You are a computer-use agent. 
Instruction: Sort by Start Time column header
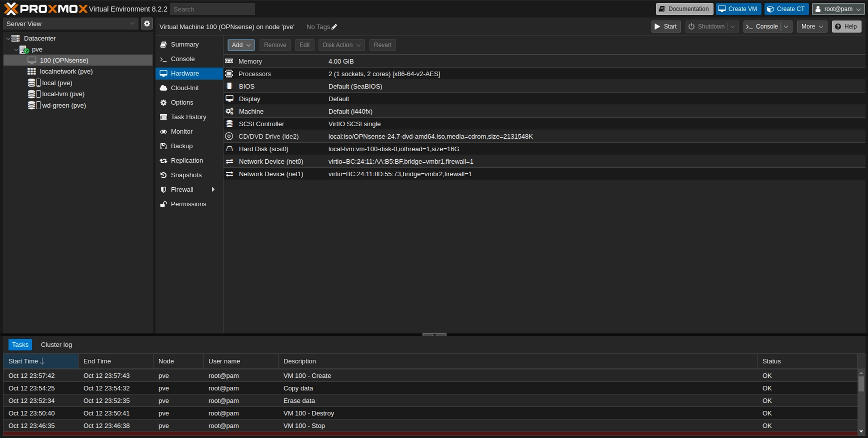click(40, 361)
